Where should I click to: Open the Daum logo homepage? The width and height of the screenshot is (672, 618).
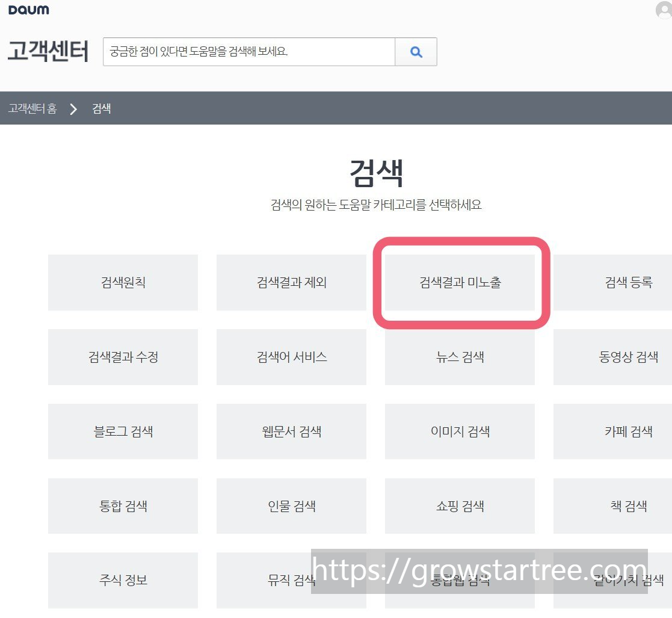29,10
